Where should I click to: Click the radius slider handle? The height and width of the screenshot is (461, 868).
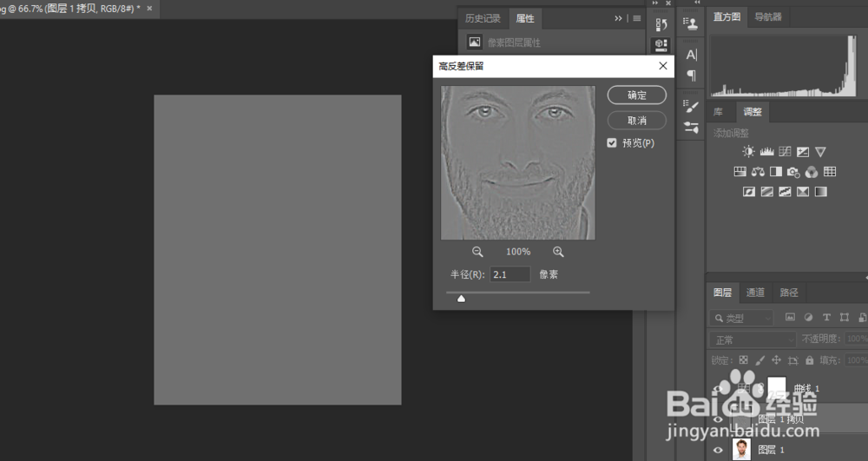[461, 299]
